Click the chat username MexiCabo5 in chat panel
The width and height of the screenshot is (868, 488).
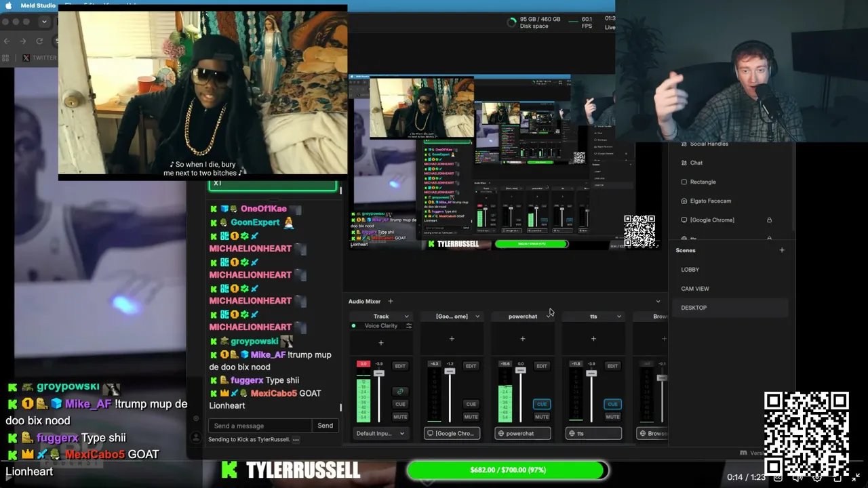coord(273,393)
